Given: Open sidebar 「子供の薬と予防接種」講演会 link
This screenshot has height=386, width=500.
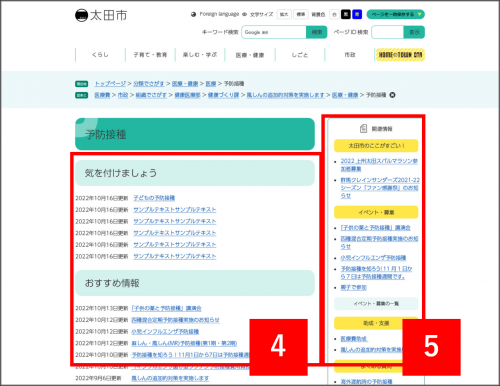Looking at the screenshot, I should coord(375,228).
